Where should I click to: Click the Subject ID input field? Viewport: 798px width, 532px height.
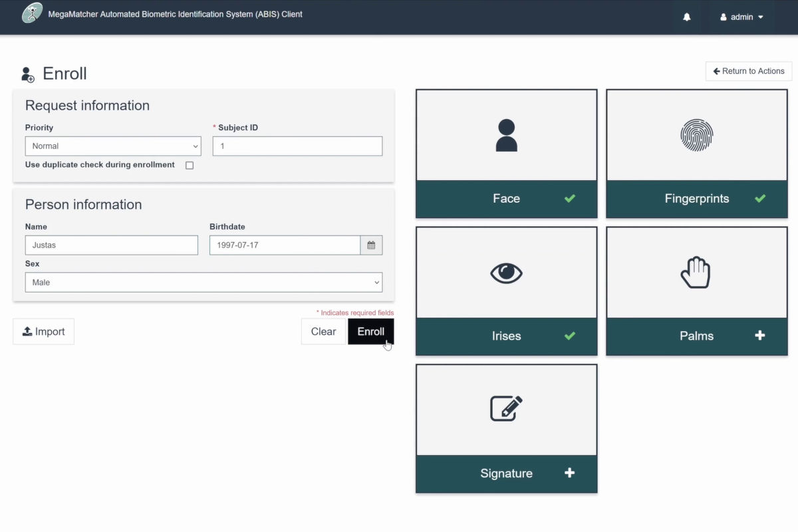coord(297,146)
